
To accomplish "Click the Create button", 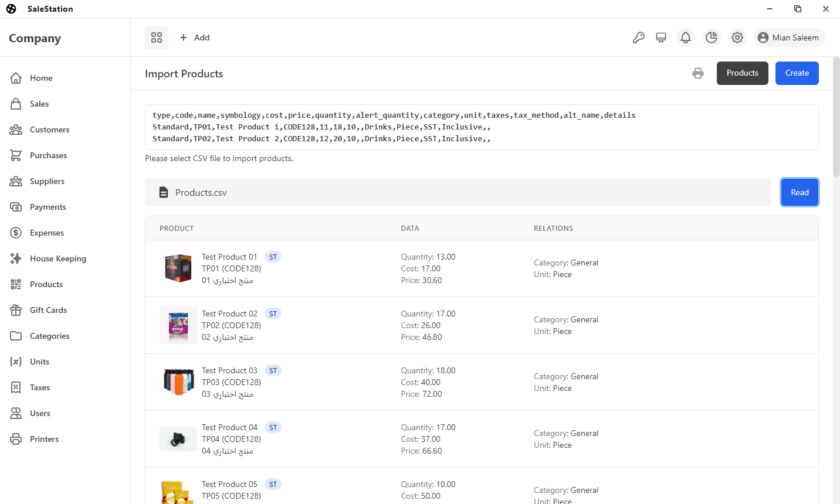I will (797, 73).
